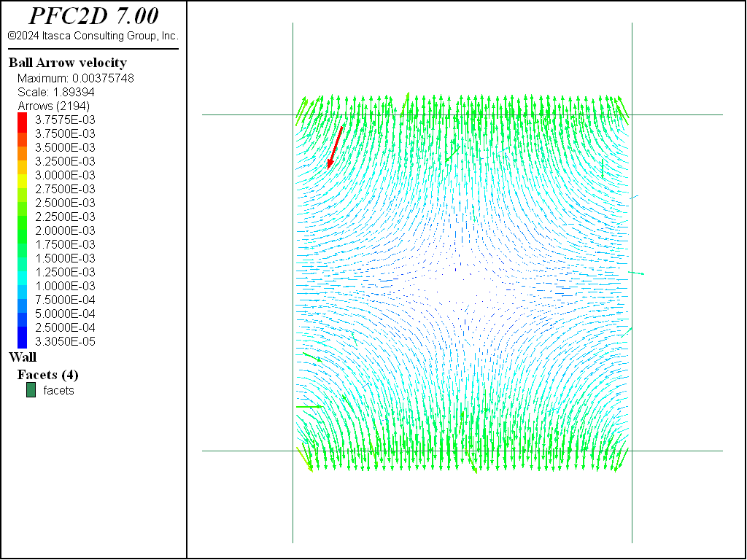Viewport: 747px width, 560px height.
Task: Select the Arrows (2194) legend label
Action: click(x=53, y=106)
